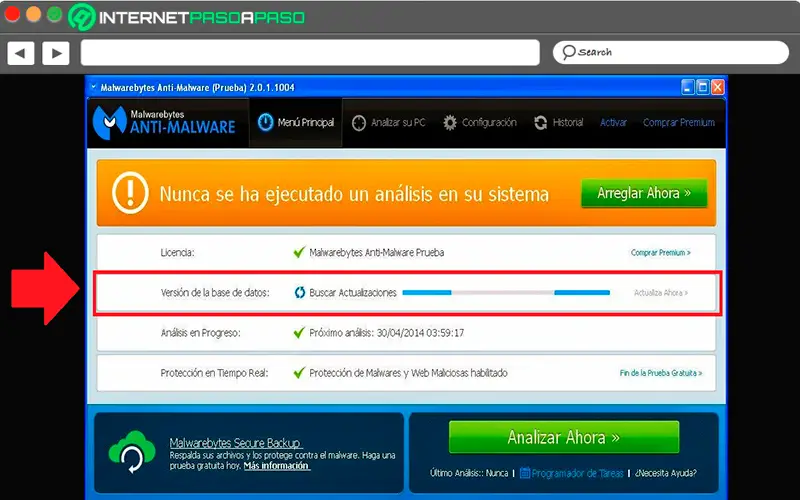The width and height of the screenshot is (800, 500).
Task: Click the orange warning exclamation icon
Action: click(130, 193)
